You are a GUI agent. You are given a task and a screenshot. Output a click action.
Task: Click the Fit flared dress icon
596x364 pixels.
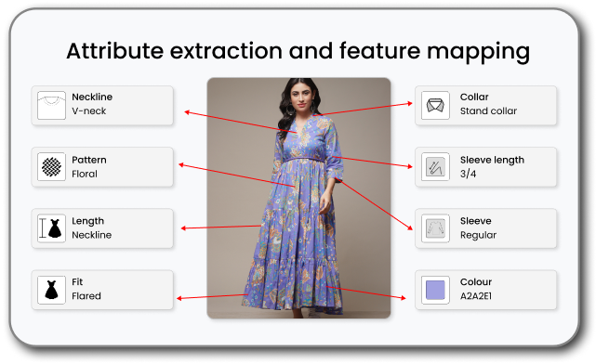pos(51,290)
